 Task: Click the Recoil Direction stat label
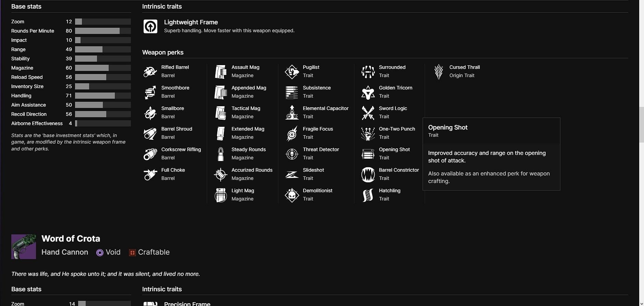click(x=29, y=114)
